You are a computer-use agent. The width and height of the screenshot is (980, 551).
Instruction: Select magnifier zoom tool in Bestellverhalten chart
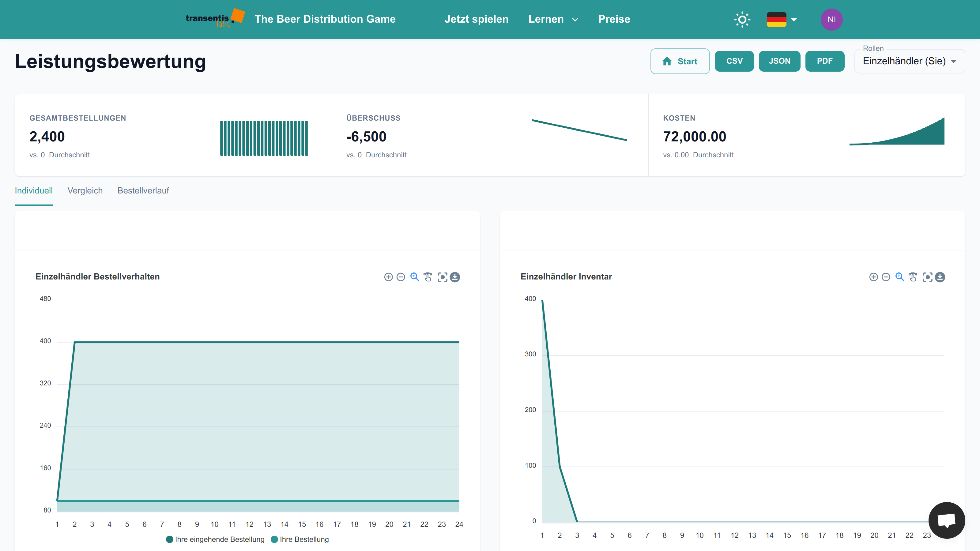tap(415, 277)
